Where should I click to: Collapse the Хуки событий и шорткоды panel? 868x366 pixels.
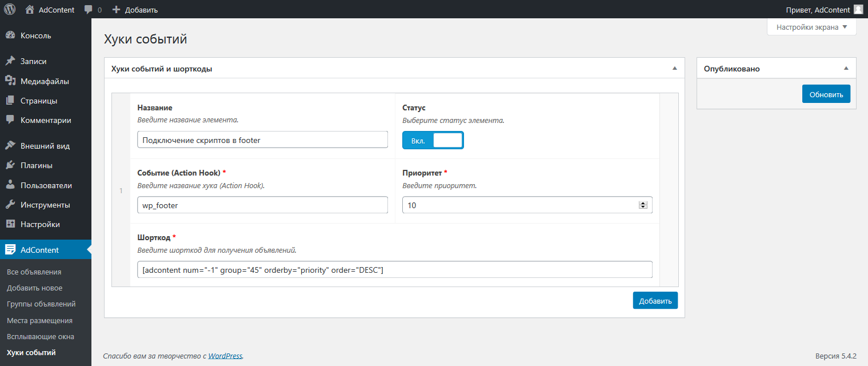coord(674,69)
